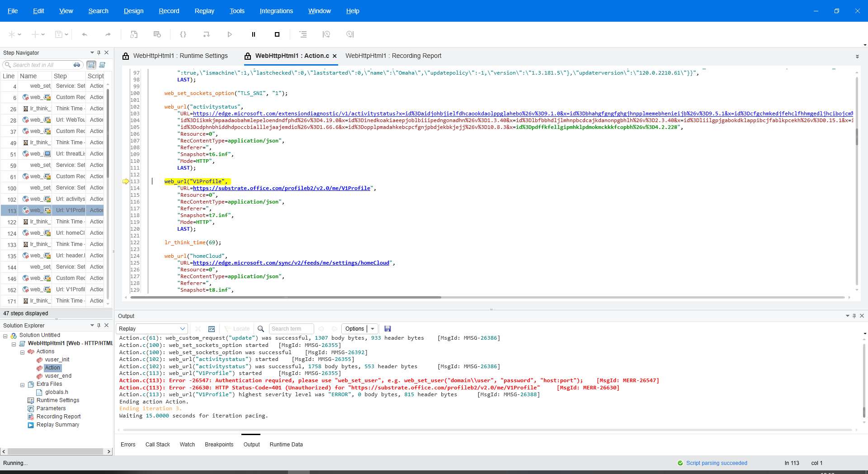Switch to the Runtime Settings tab
Viewport: 868px width, 474px height.
tap(180, 56)
